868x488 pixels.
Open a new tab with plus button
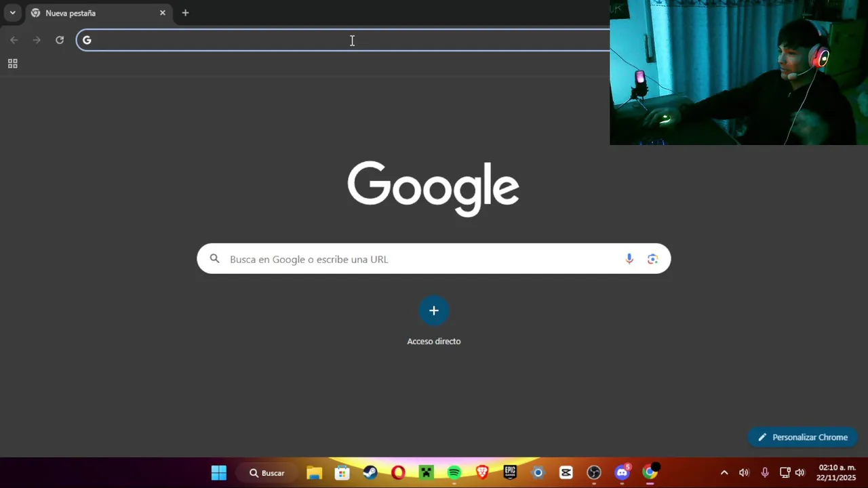point(185,13)
